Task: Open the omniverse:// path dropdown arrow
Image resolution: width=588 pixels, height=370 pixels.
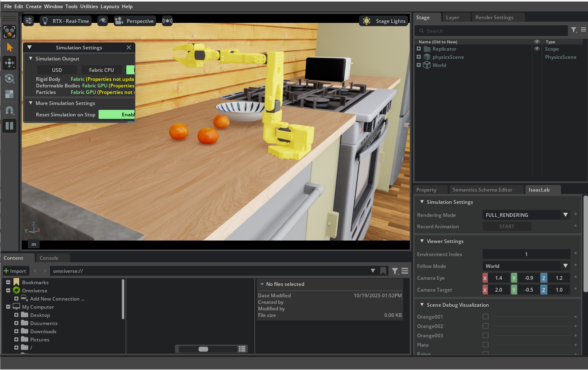Action: point(373,271)
